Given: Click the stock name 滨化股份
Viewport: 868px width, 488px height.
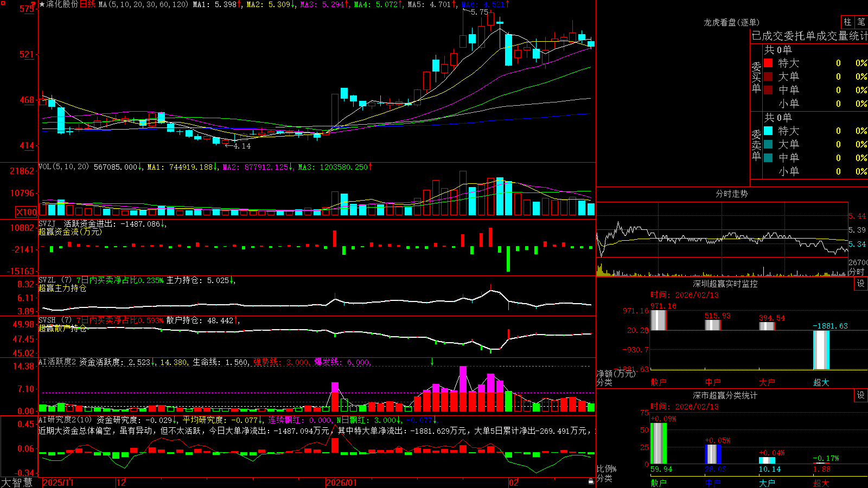Looking at the screenshot, I should 62,4.
